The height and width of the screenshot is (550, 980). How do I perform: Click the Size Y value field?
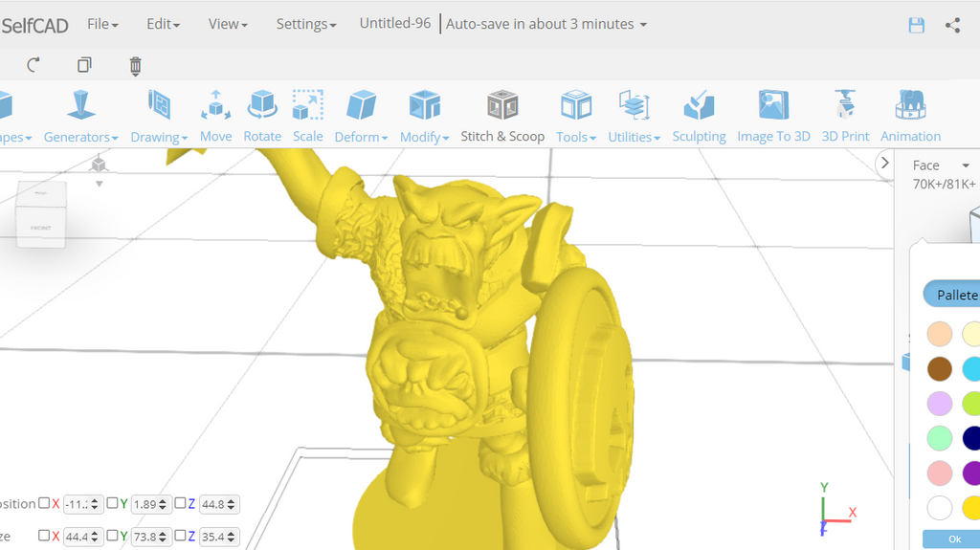[150, 537]
